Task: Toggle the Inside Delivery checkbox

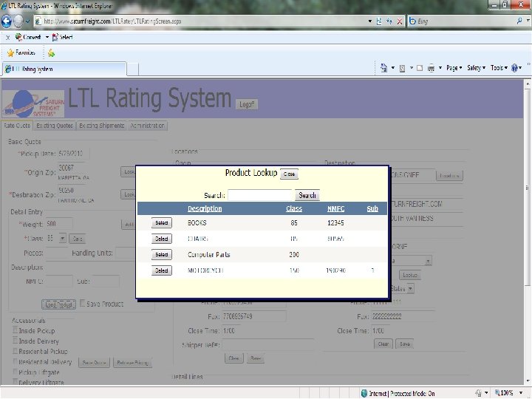Action: [16, 341]
